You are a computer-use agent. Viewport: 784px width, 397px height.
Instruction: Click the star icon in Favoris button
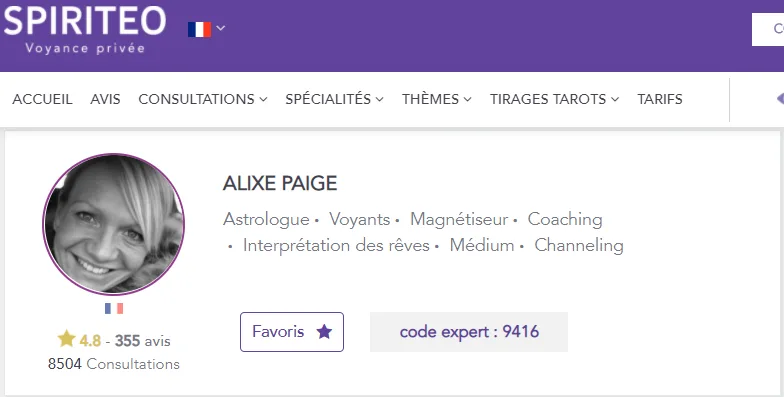coord(324,332)
